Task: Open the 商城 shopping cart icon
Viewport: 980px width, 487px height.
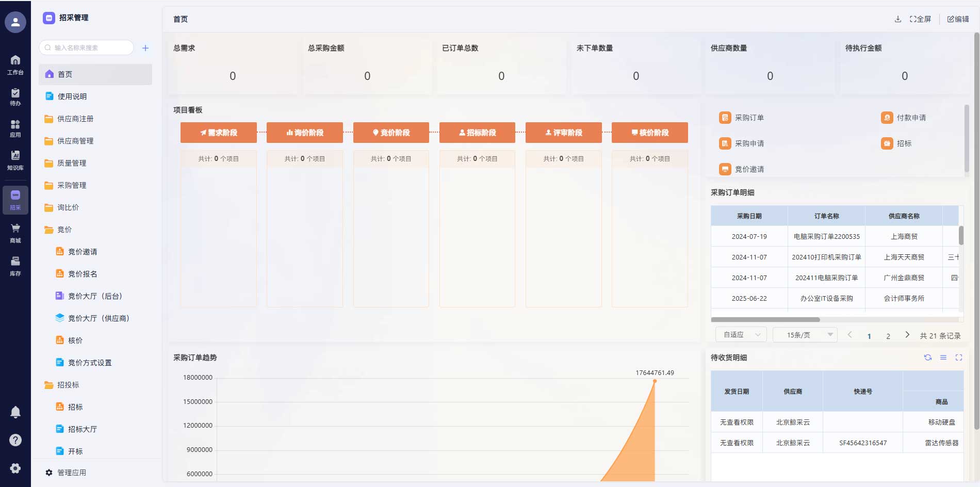Action: pyautogui.click(x=15, y=233)
